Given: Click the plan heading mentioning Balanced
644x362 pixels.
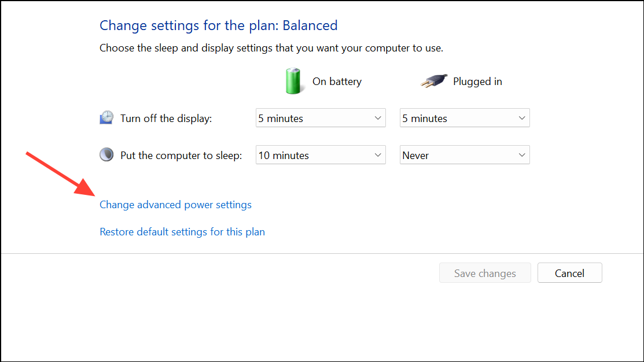Looking at the screenshot, I should pos(218,25).
